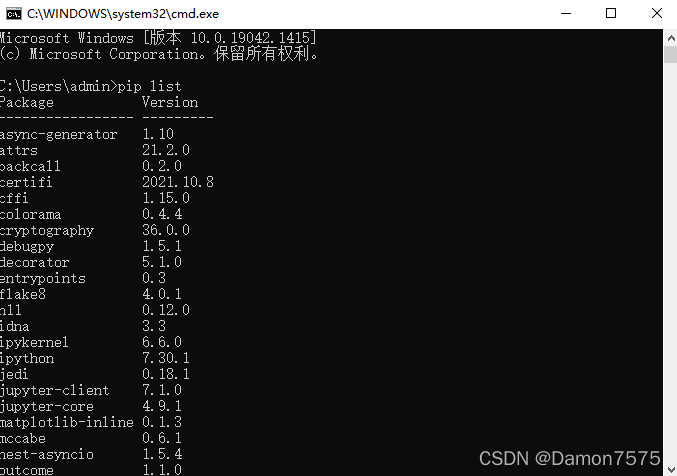Click the 'async-generator' package name

(58, 134)
